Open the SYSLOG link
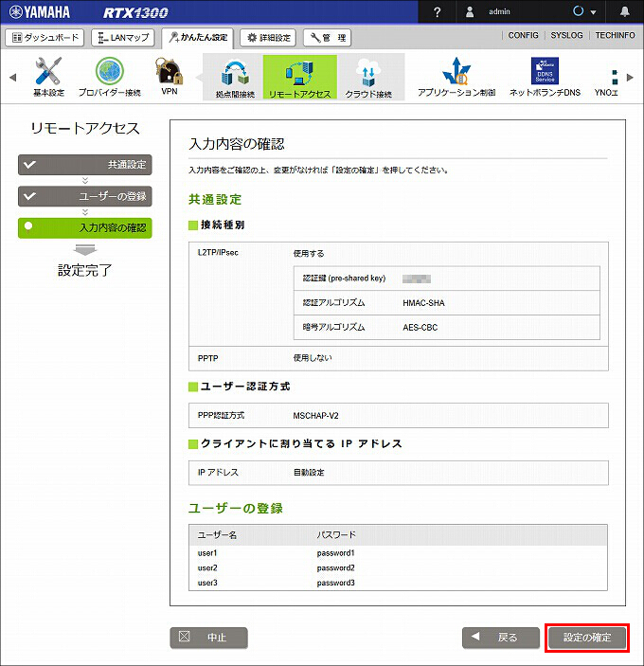Image resolution: width=644 pixels, height=666 pixels. coord(566,35)
